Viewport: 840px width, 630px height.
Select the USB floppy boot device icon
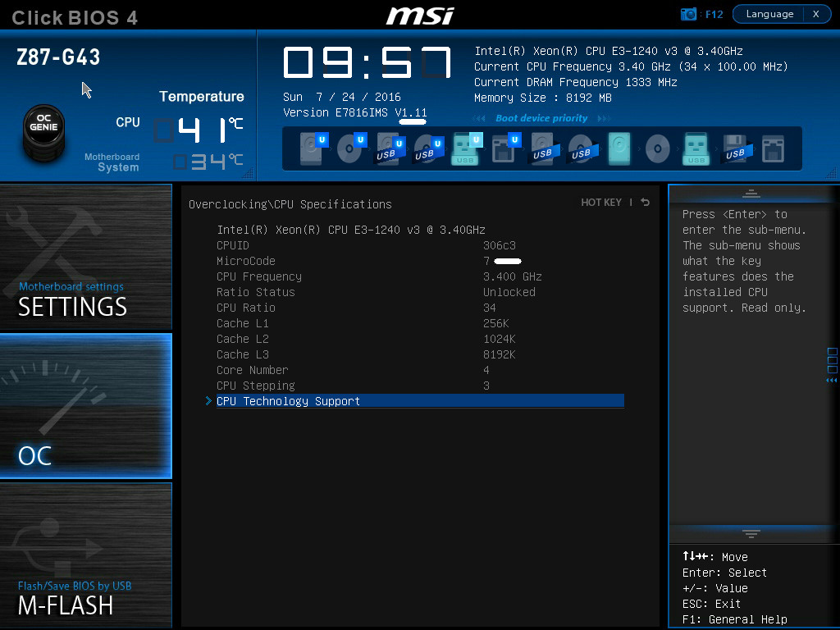[737, 148]
